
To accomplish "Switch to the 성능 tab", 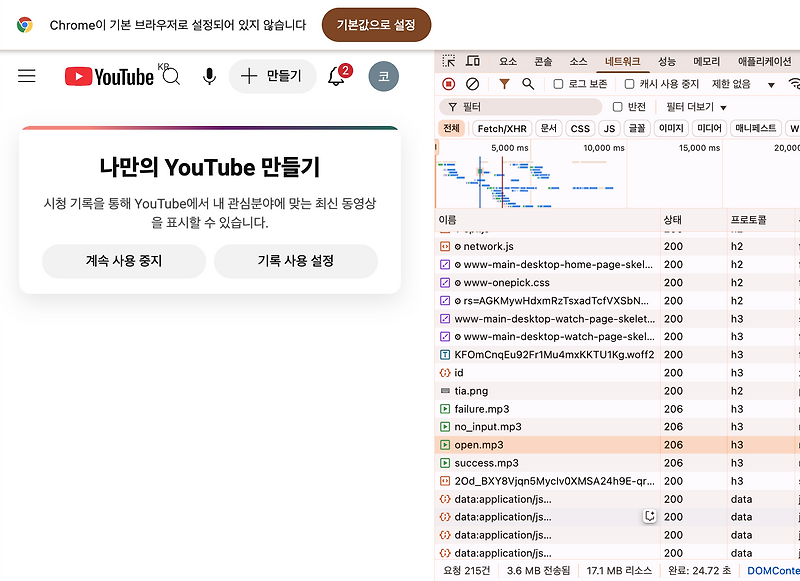I will pos(667,62).
